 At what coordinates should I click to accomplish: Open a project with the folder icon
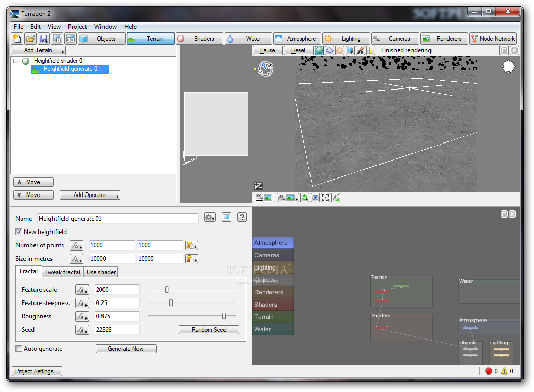30,39
